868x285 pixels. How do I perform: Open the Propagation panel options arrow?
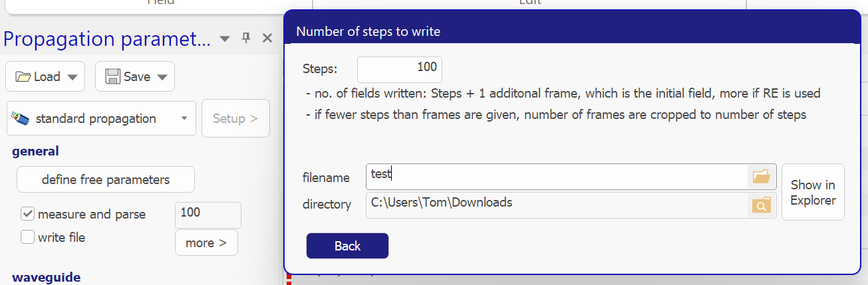click(224, 38)
